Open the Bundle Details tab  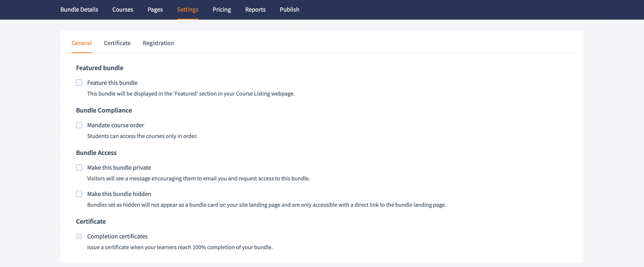(79, 9)
